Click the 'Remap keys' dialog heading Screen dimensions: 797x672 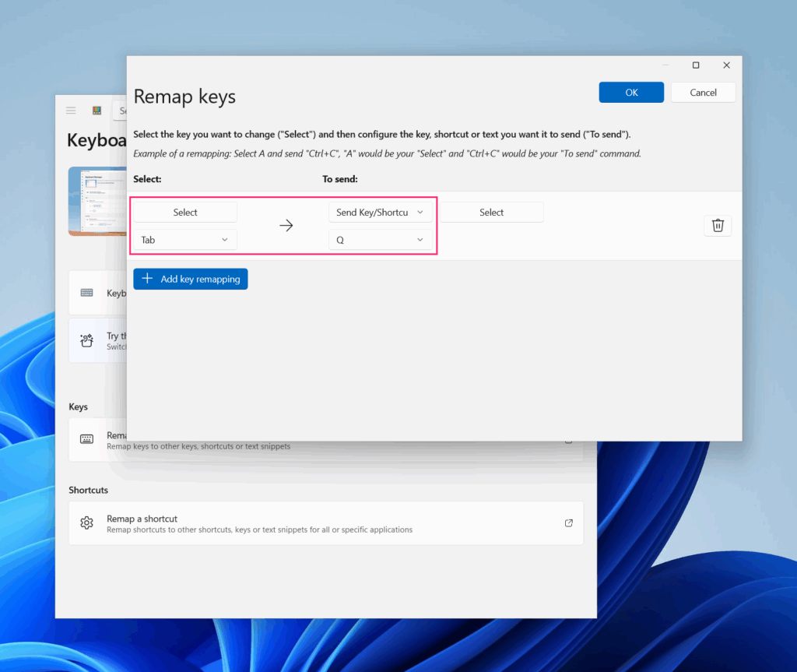(x=184, y=97)
